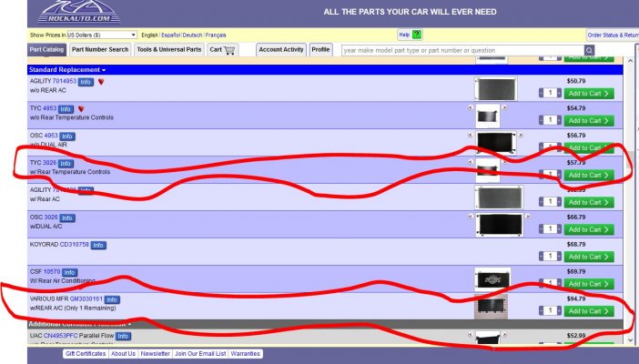Click the quantity field for OSC 3026

tap(550, 229)
